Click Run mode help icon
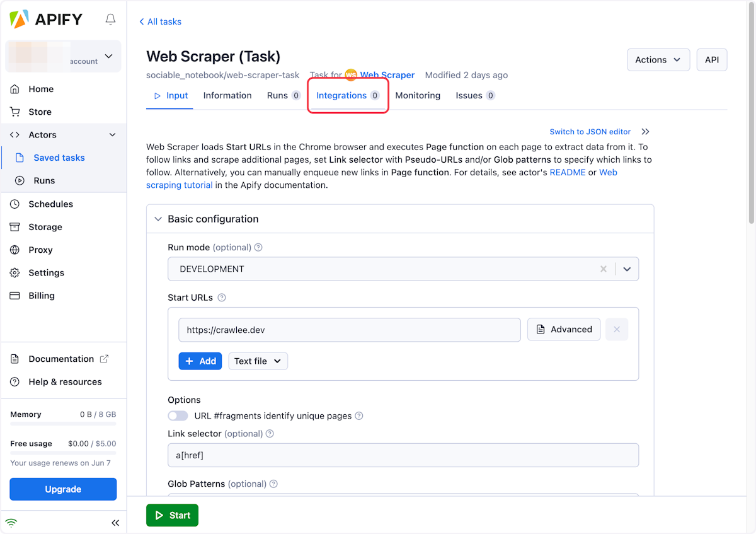 (x=258, y=247)
